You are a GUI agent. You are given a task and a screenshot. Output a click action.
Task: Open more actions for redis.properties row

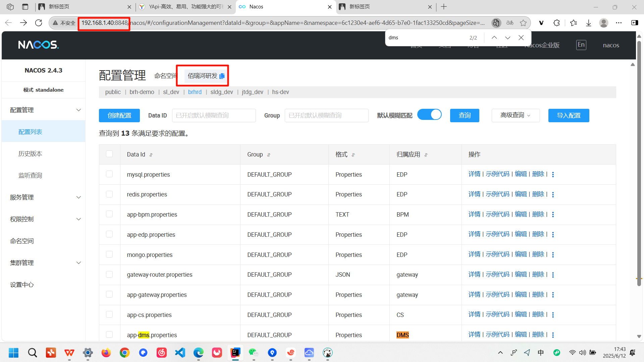click(x=553, y=194)
